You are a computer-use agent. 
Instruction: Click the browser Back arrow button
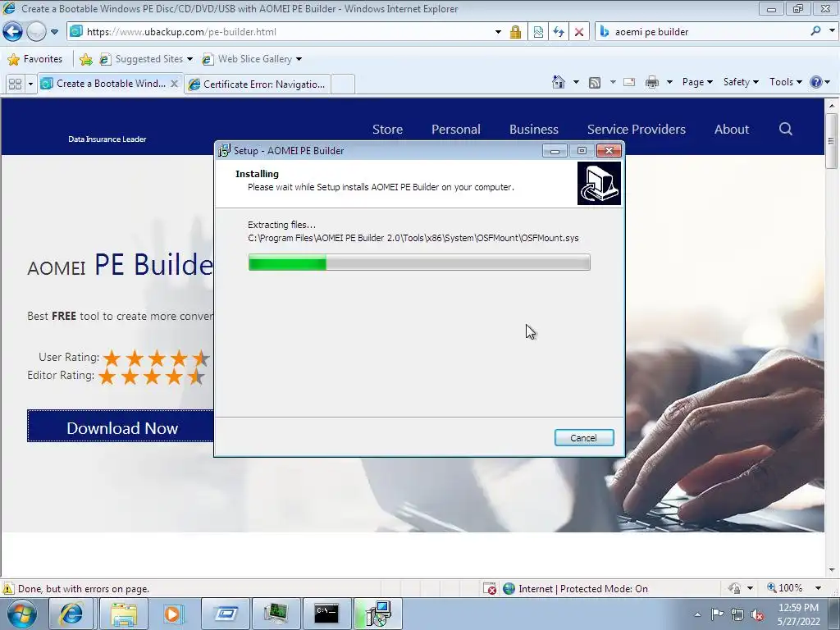13,32
